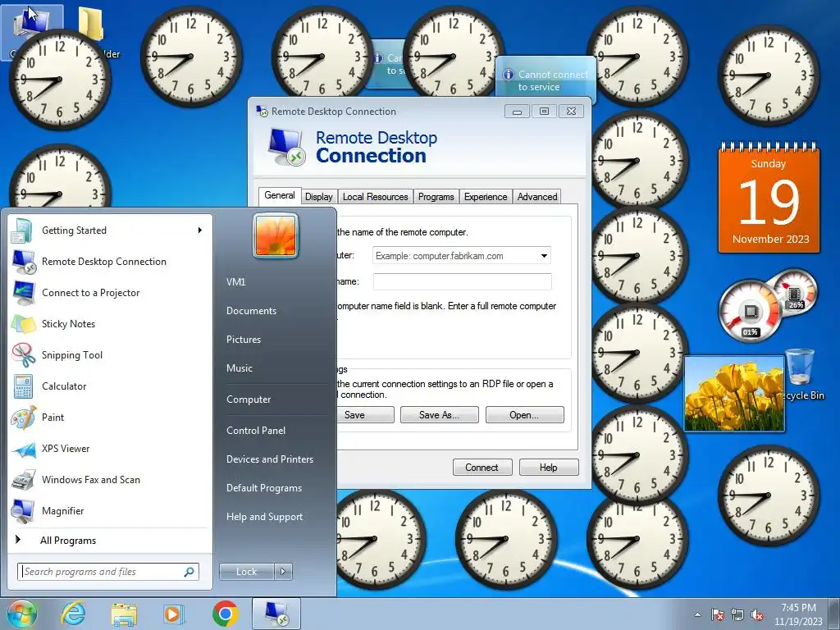The height and width of the screenshot is (630, 840).
Task: Click the tulips slideshow gadget picture
Action: [734, 394]
